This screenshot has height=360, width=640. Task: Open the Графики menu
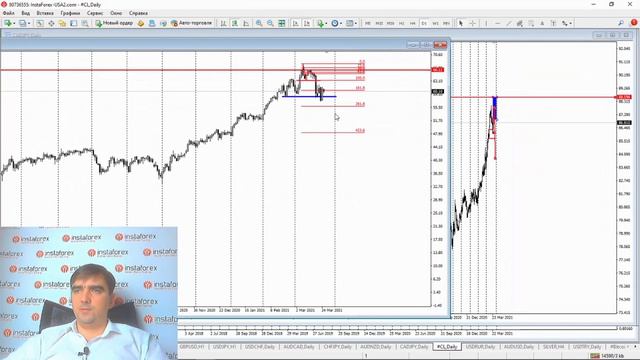pyautogui.click(x=70, y=13)
